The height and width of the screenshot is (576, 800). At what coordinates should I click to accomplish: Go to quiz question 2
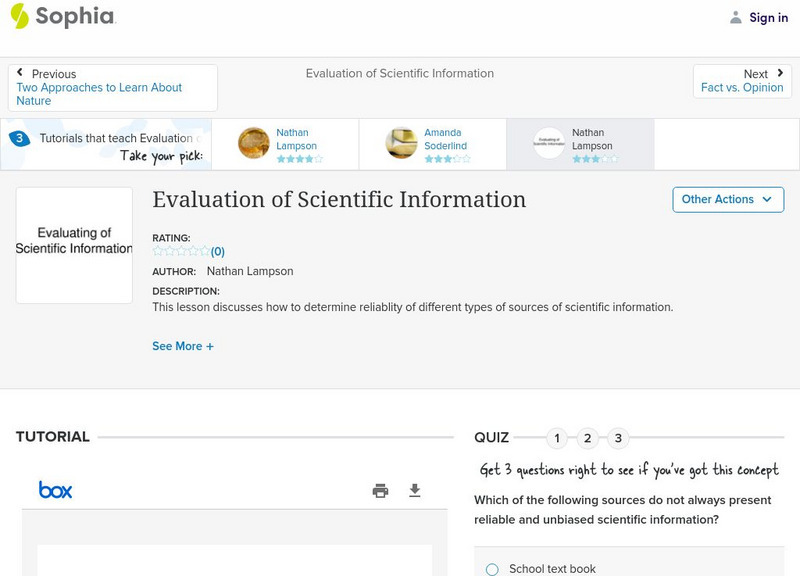588,438
